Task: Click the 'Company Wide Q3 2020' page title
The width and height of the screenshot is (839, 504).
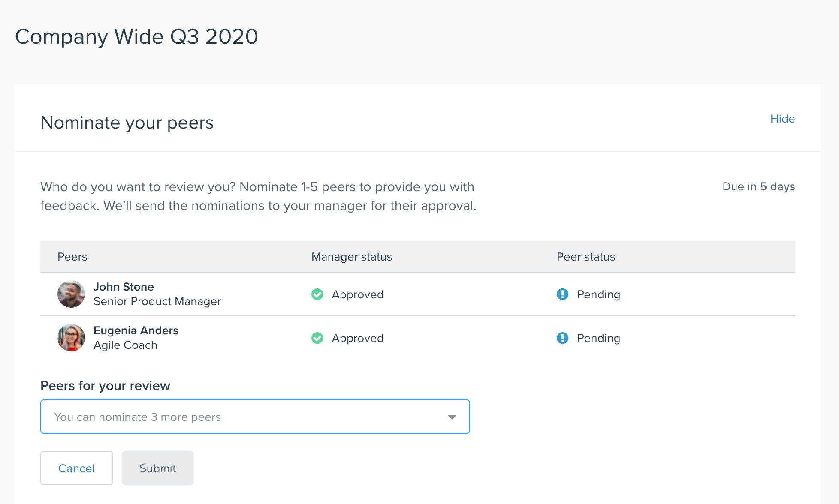Action: click(x=136, y=37)
